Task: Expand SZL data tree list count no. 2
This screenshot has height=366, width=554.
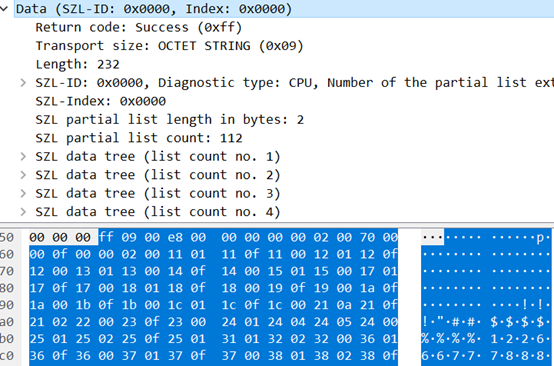Action: pos(23,175)
